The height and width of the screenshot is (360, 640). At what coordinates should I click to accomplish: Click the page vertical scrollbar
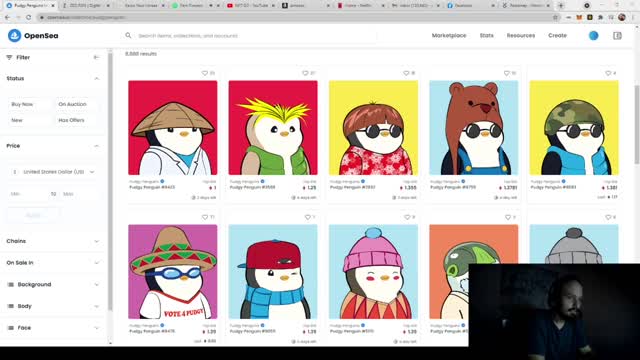[637, 124]
